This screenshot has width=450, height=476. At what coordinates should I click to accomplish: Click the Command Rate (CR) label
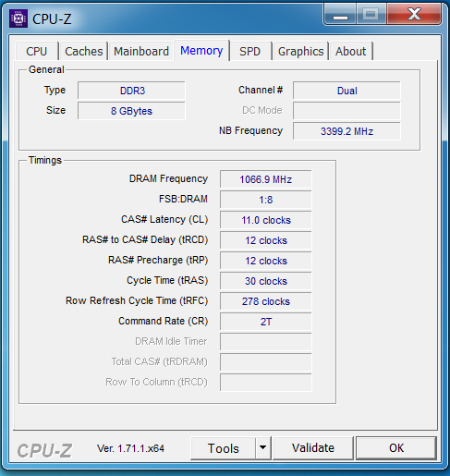[x=164, y=321]
